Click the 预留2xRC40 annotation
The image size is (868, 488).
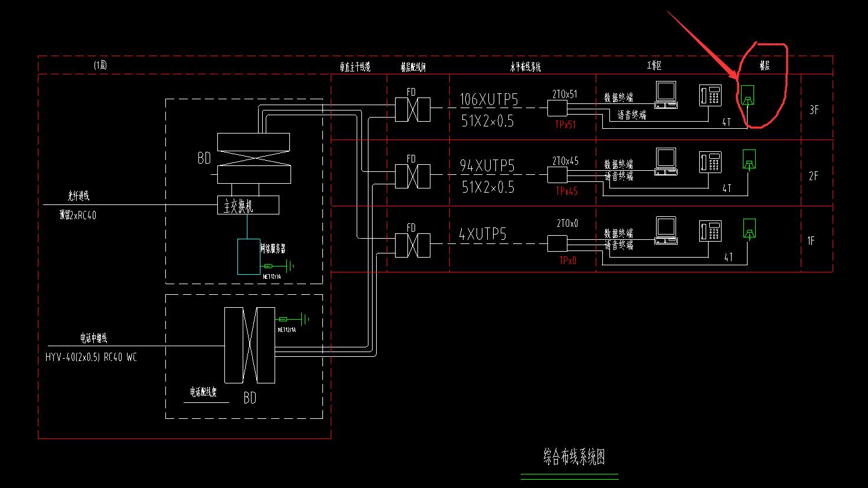(x=77, y=216)
